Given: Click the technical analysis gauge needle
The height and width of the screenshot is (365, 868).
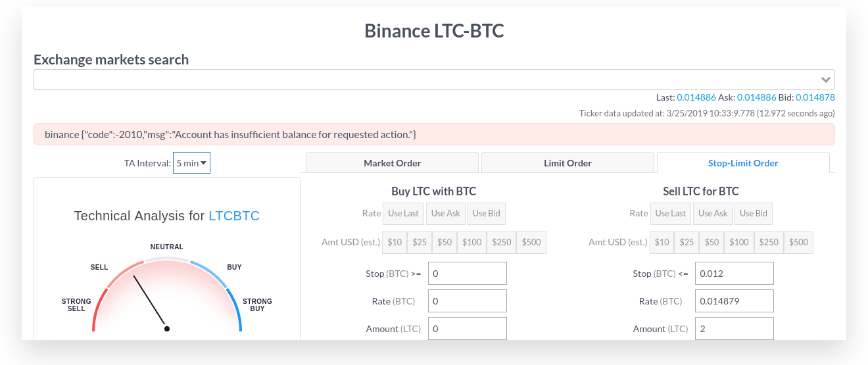Looking at the screenshot, I should [150, 301].
